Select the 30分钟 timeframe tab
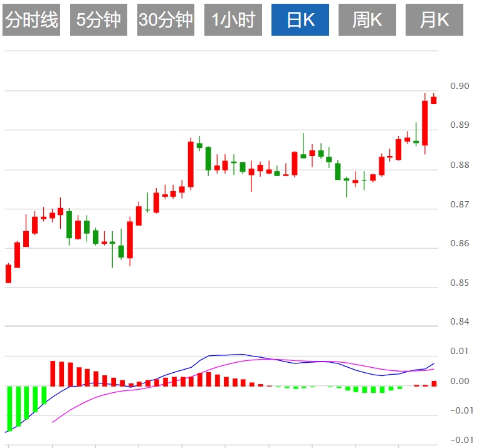This screenshot has width=484, height=448. pos(166,20)
